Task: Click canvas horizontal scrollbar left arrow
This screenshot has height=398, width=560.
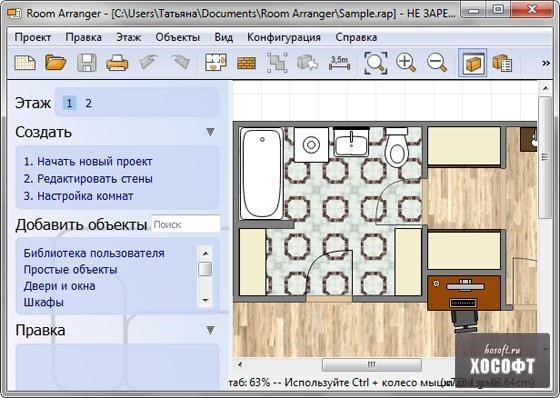Action: (240, 365)
